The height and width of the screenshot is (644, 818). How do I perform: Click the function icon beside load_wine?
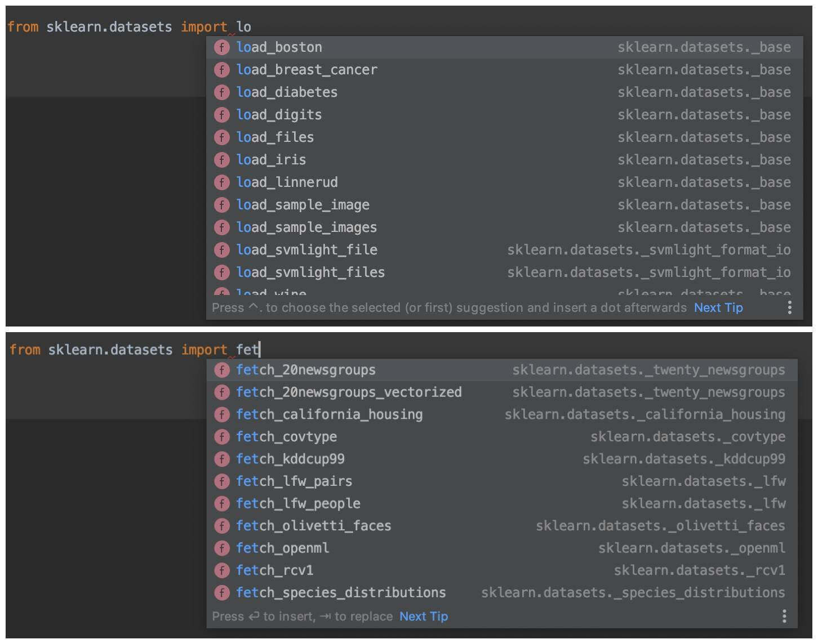tap(222, 293)
